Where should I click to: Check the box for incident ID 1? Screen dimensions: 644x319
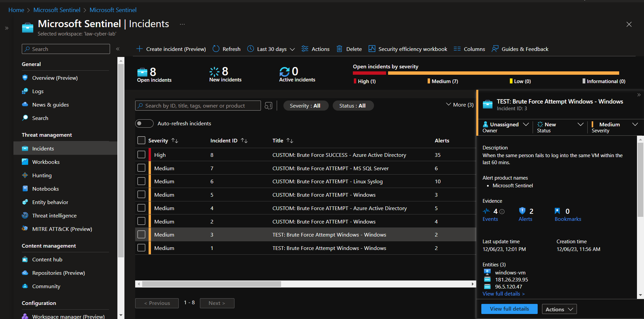(141, 248)
